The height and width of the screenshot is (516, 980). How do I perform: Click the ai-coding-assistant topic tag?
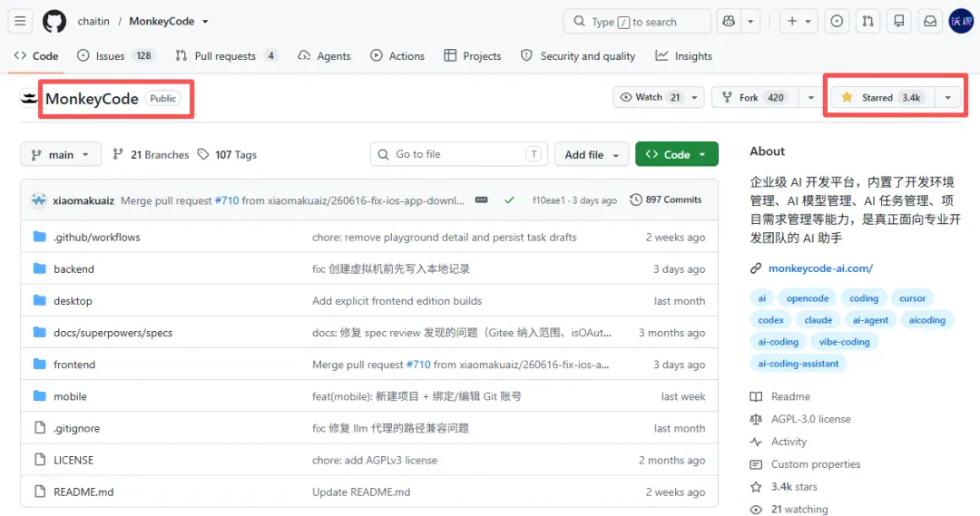click(x=799, y=364)
